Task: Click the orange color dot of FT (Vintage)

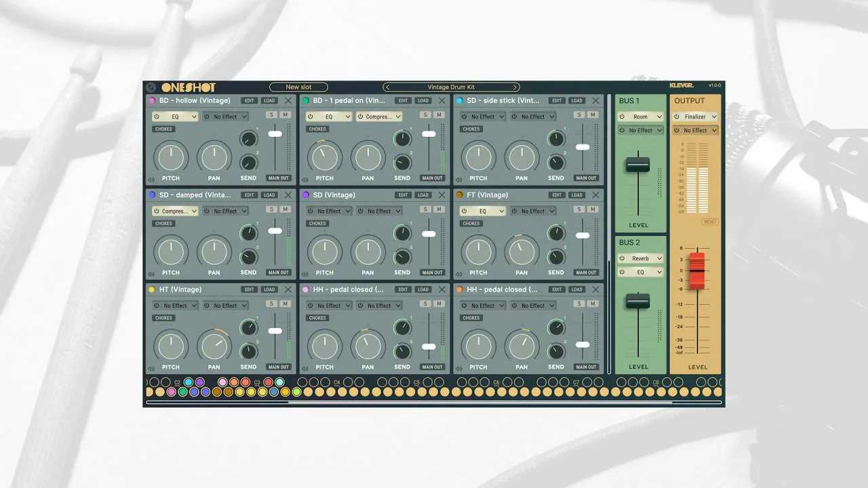Action: point(460,195)
